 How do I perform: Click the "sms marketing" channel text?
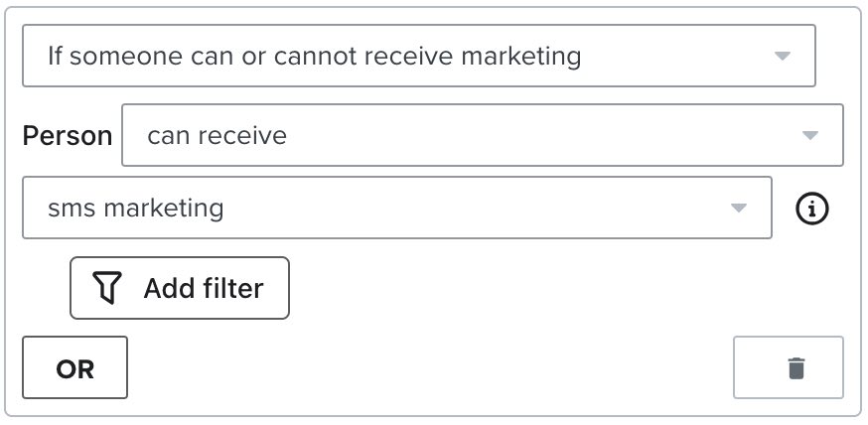click(x=136, y=209)
